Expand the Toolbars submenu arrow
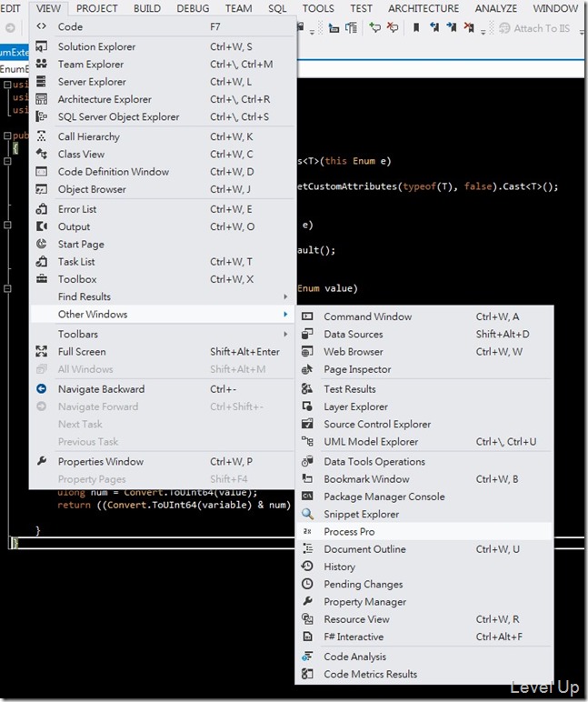 point(285,334)
